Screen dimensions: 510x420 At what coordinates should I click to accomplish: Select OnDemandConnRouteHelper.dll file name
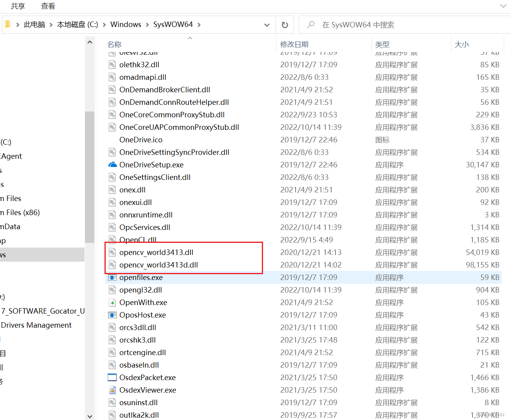(x=174, y=102)
